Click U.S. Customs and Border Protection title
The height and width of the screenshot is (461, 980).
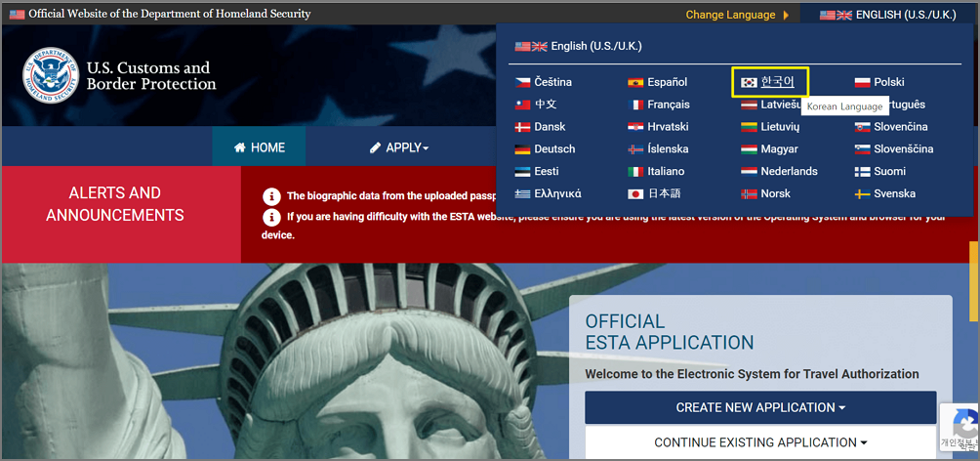tap(151, 75)
